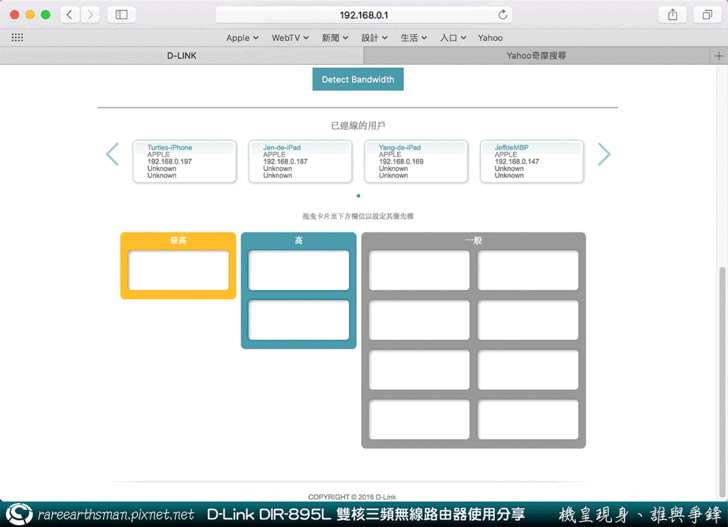Click the 一般 priority header label
Screen dimensions: 728x527
[474, 241]
